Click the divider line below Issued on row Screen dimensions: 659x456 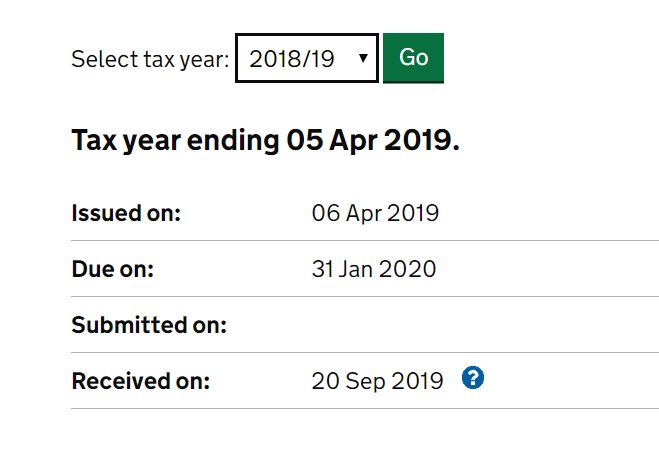[365, 241]
